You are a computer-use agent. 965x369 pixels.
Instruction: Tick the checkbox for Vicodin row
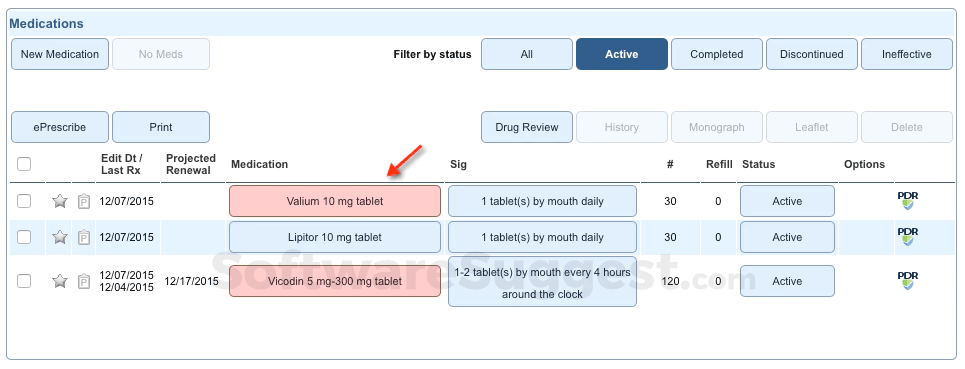point(24,281)
